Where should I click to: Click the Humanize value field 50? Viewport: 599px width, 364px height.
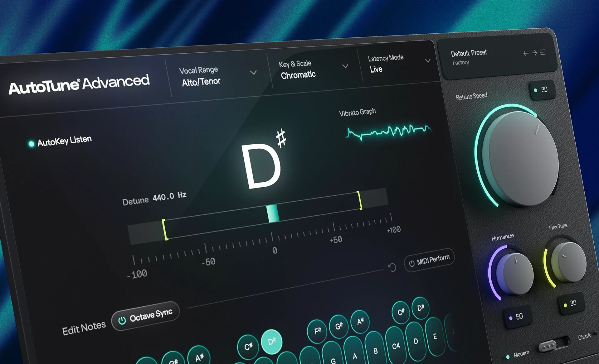click(x=518, y=317)
